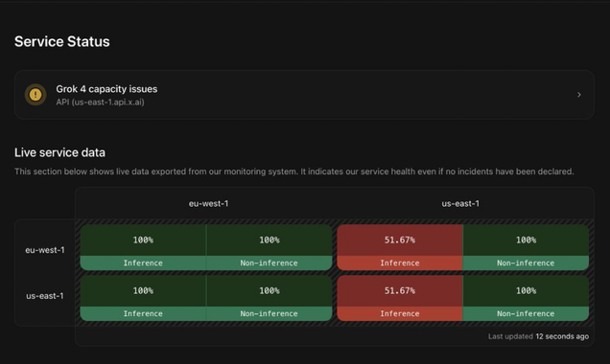Click eu-west-1 to eu-west-1 Inference 100% cell
Image resolution: width=610 pixels, height=364 pixels.
click(143, 247)
